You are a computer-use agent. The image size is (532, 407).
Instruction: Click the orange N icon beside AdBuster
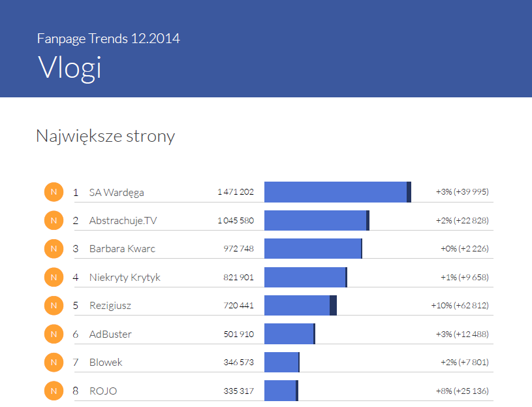54,334
